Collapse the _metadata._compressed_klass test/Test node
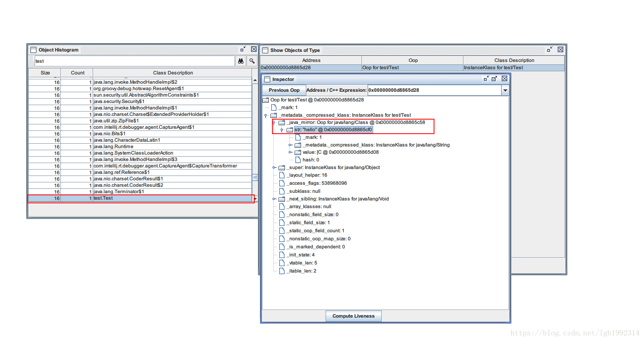Viewport: 644px width, 341px height. (266, 116)
